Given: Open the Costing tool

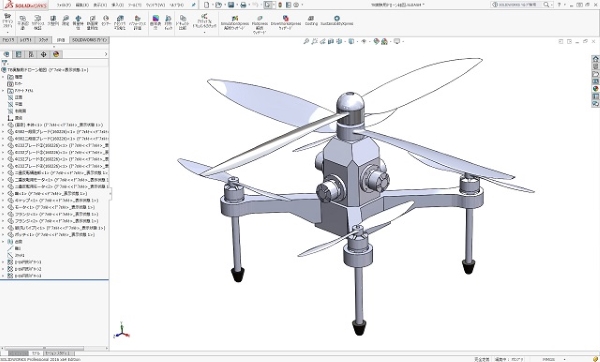Looking at the screenshot, I should point(311,20).
